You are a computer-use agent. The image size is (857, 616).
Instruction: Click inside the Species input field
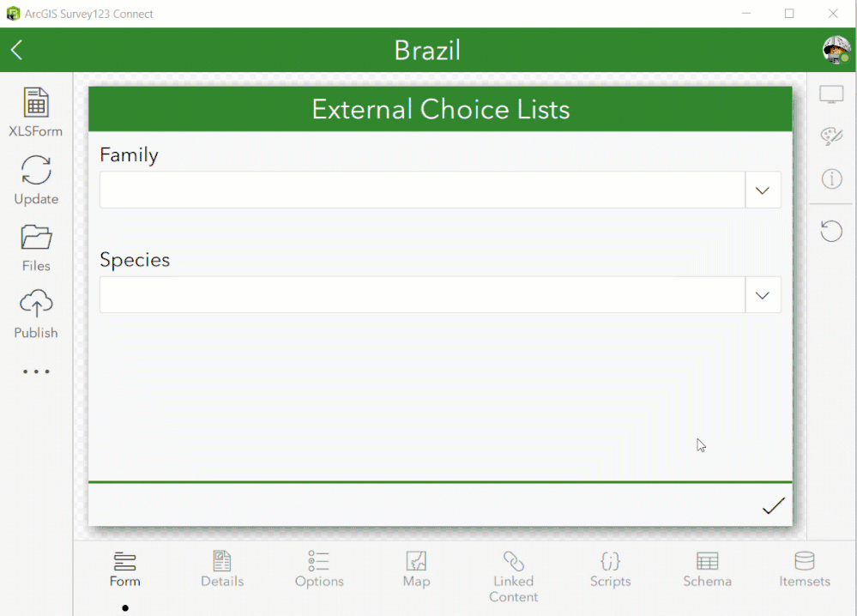pyautogui.click(x=421, y=294)
